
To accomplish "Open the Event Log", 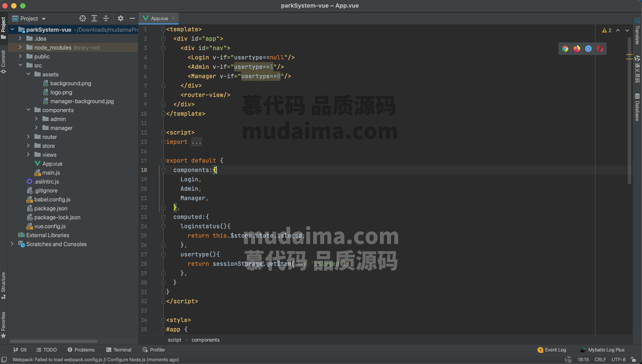I will (x=552, y=350).
